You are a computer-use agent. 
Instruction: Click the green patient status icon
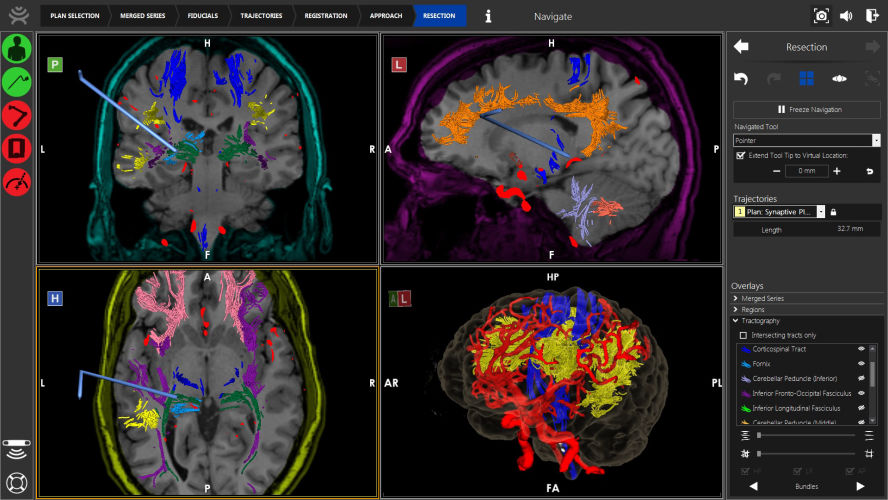16,49
